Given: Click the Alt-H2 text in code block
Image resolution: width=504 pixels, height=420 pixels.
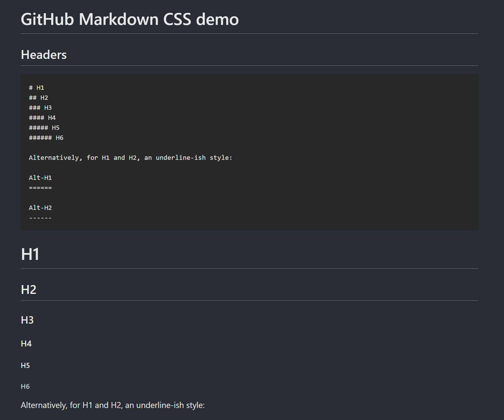Looking at the screenshot, I should (x=40, y=208).
